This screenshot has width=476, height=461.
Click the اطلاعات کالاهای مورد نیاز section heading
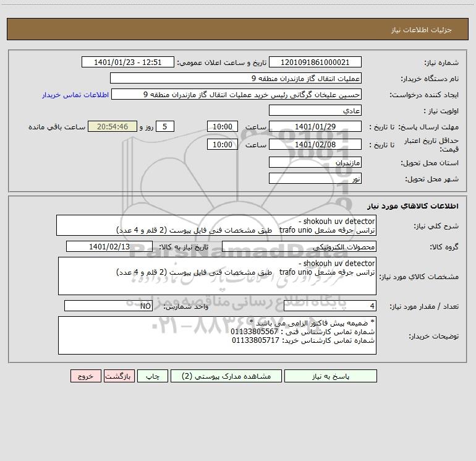pyautogui.click(x=413, y=206)
